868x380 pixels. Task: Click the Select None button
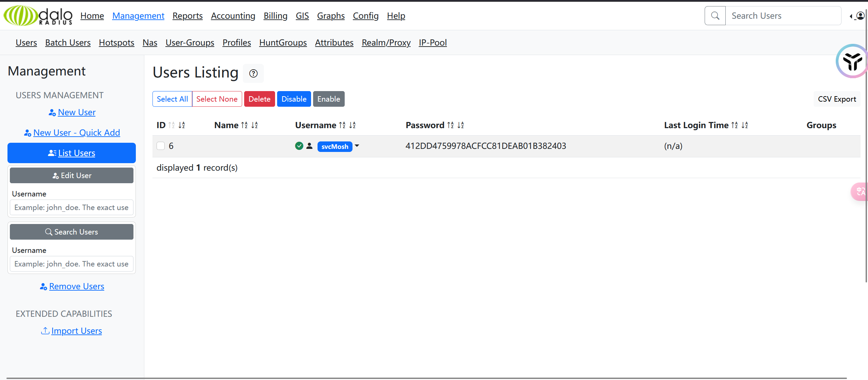point(217,99)
